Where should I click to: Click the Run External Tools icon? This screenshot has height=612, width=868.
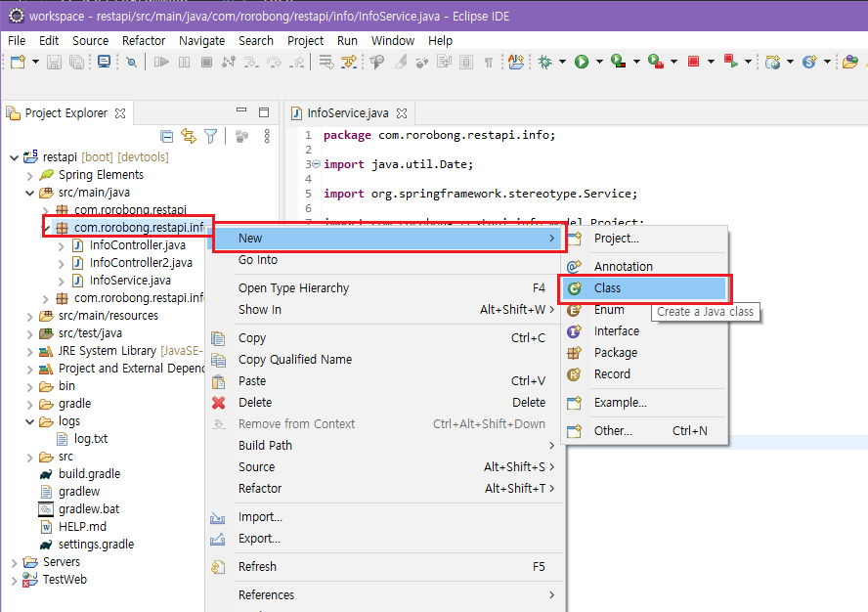656,62
